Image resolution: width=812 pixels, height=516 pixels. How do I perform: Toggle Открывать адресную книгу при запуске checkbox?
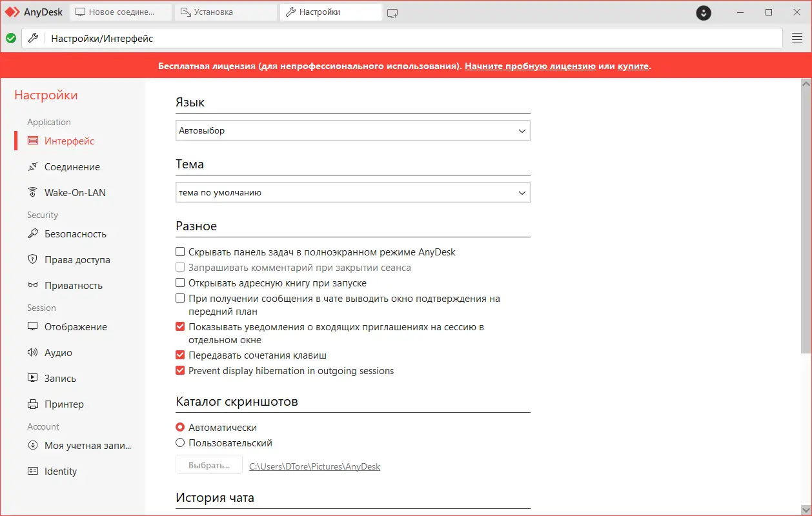(180, 283)
